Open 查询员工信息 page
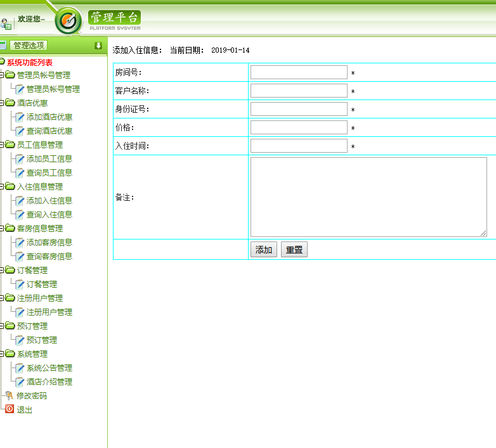The height and width of the screenshot is (448, 496). (x=49, y=172)
